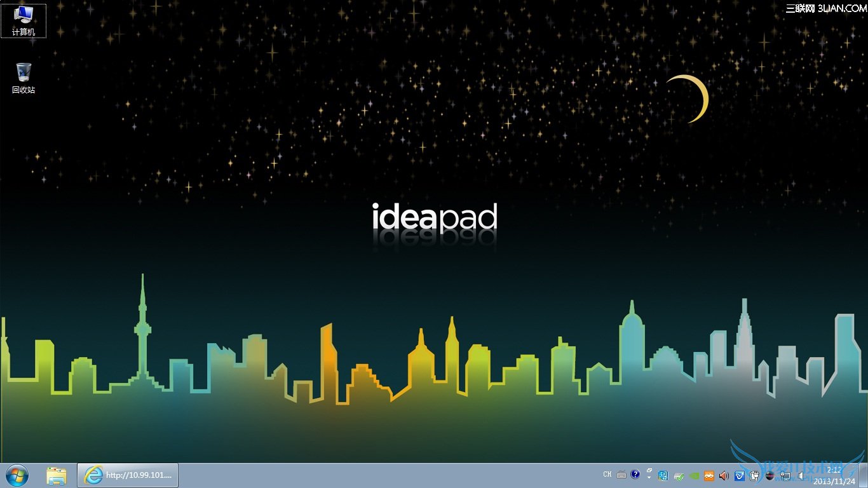This screenshot has width=868, height=488.
Task: Switch to the Internet Explorer http://10.99.101 window
Action: (x=128, y=475)
